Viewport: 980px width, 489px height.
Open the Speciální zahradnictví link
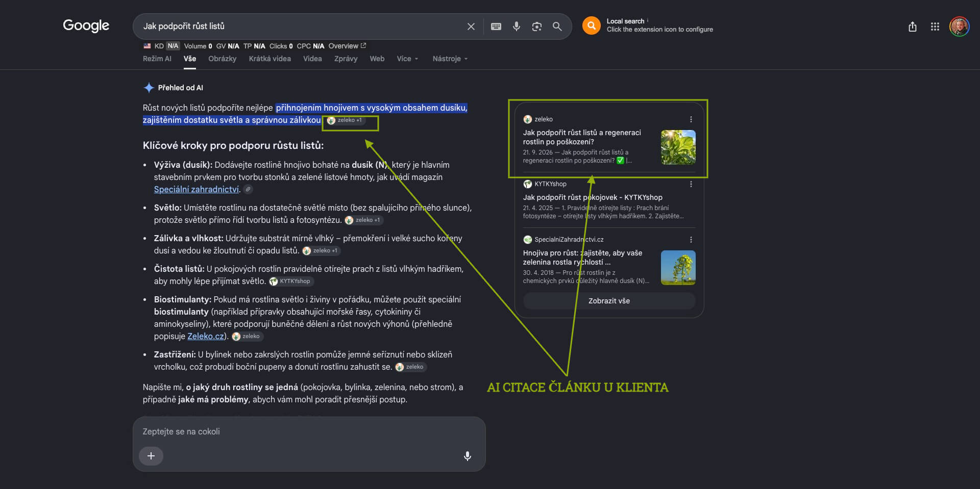[197, 189]
